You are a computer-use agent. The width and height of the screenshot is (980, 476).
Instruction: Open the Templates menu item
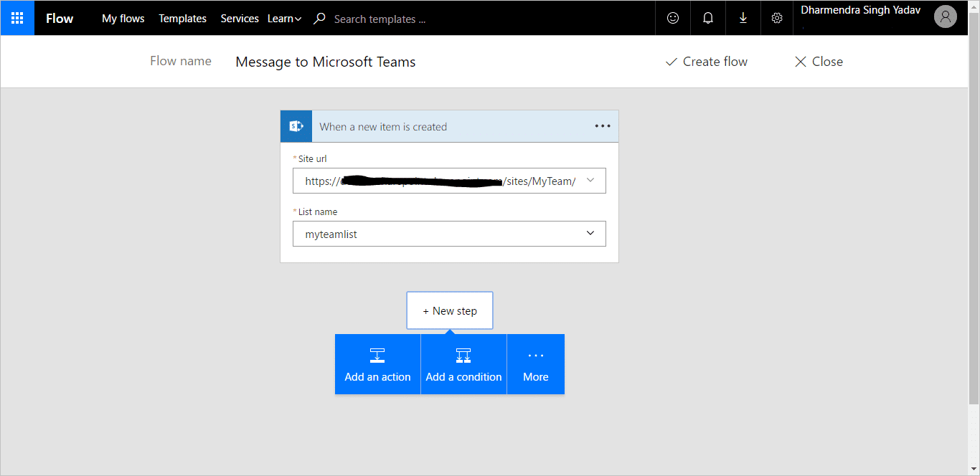pos(182,19)
